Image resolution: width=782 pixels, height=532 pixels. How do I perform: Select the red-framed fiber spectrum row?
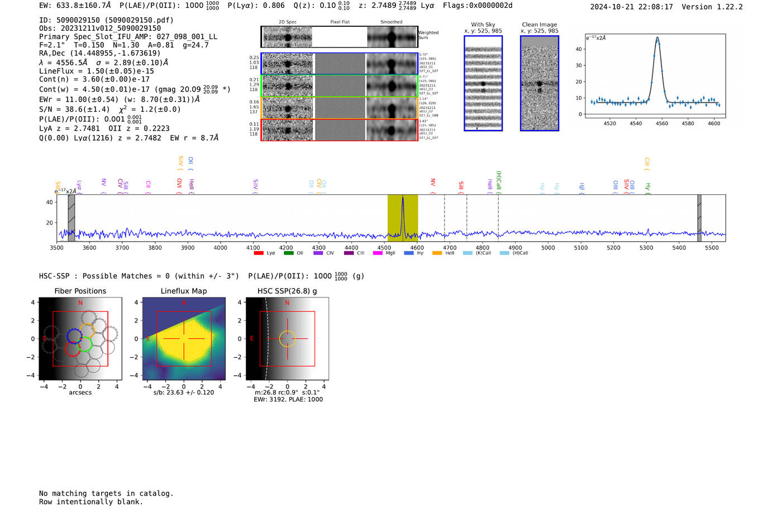[x=340, y=130]
